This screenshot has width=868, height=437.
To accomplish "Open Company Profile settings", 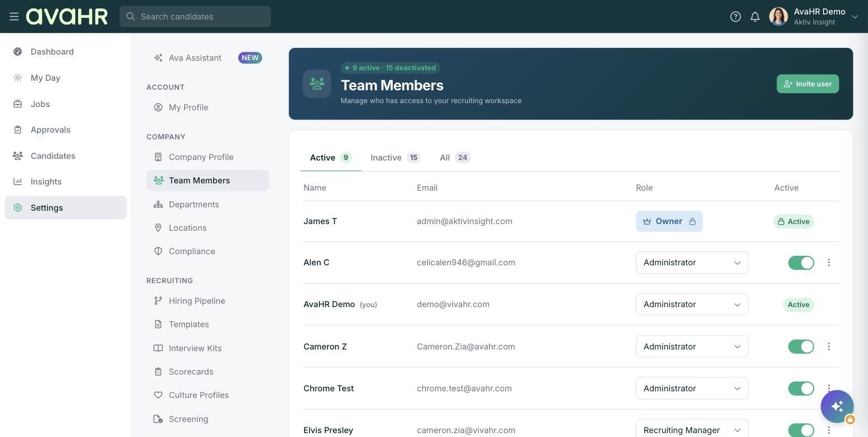I will [208, 157].
